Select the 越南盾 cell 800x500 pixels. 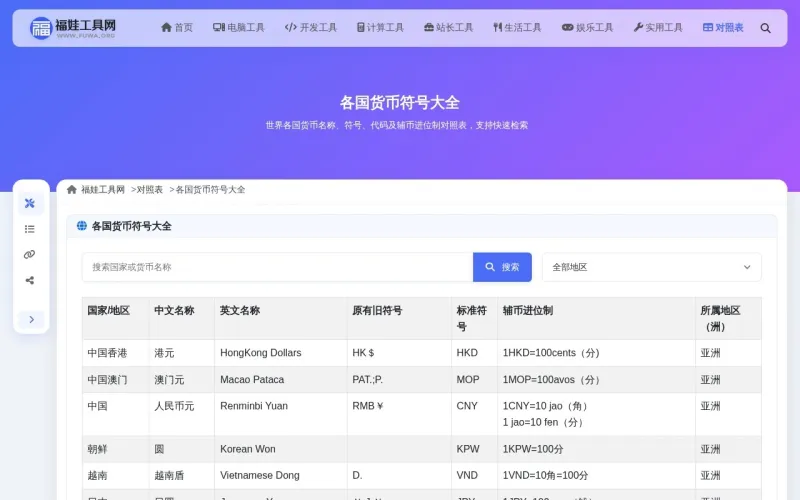tap(182, 476)
